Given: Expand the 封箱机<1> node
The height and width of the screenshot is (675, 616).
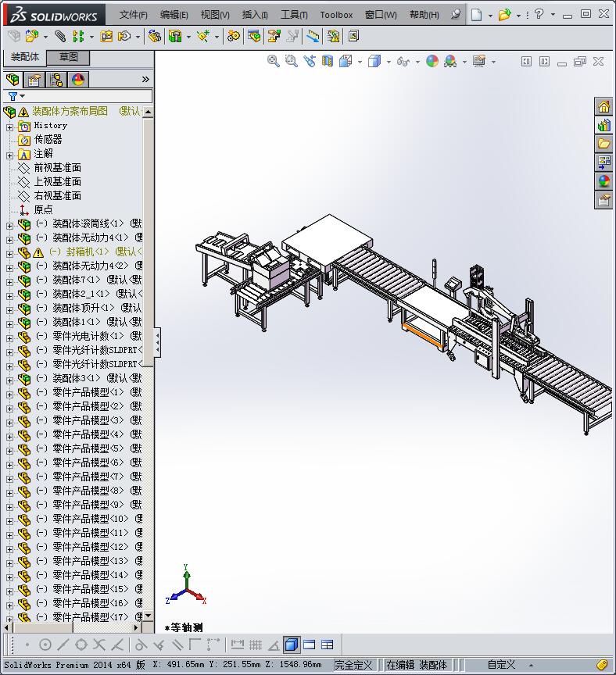Looking at the screenshot, I should [x=9, y=254].
